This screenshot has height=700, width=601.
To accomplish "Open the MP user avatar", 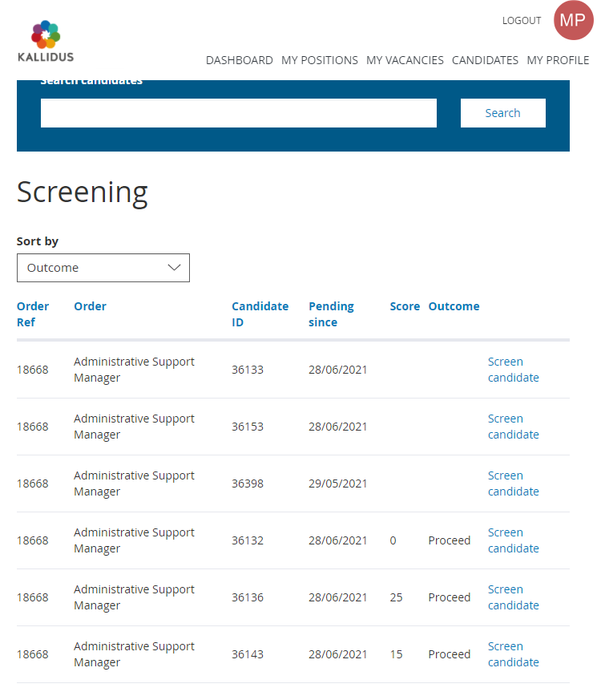I will click(572, 21).
